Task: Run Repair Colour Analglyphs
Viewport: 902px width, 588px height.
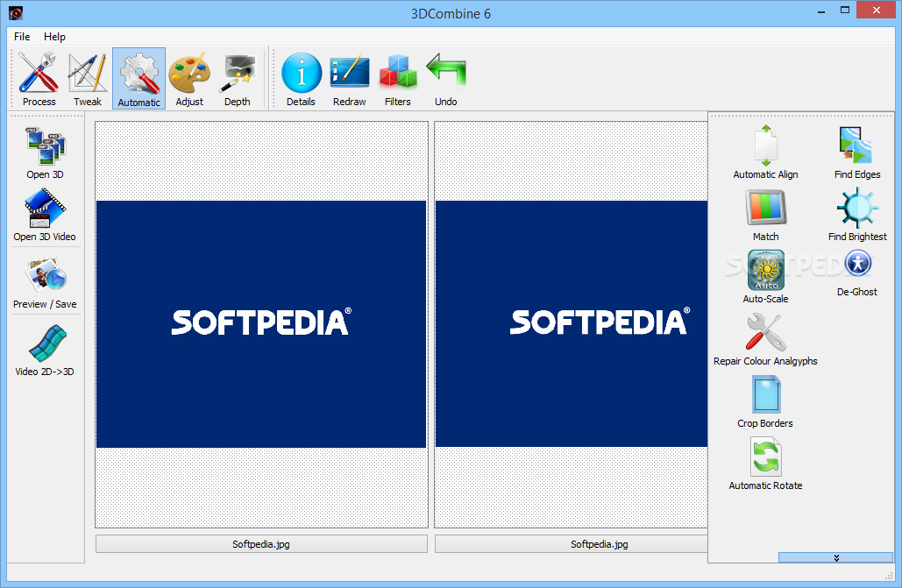Action: [765, 339]
